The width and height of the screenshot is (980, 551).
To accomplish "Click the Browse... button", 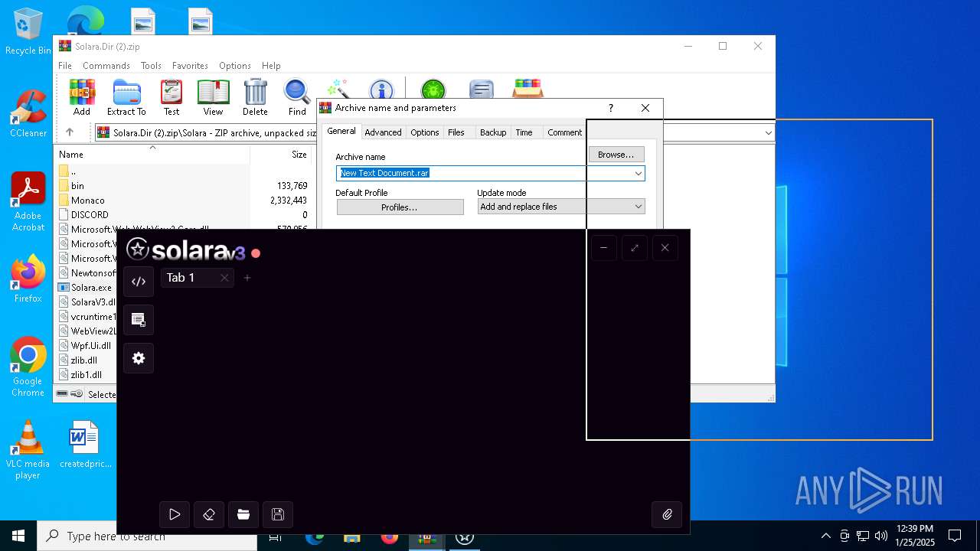I will 616,155.
